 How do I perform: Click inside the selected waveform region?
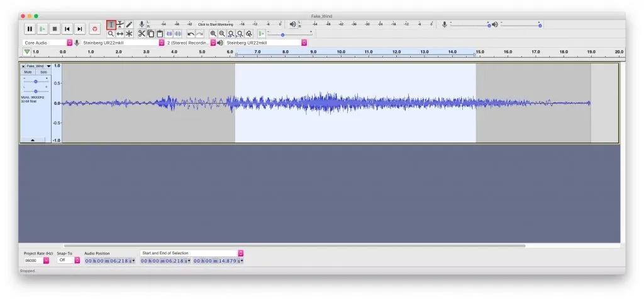[x=355, y=103]
